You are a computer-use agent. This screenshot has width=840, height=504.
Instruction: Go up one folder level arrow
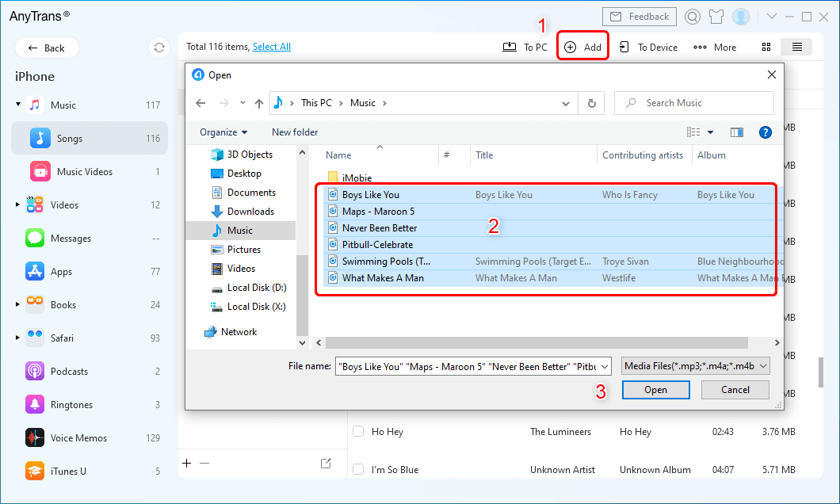click(259, 103)
